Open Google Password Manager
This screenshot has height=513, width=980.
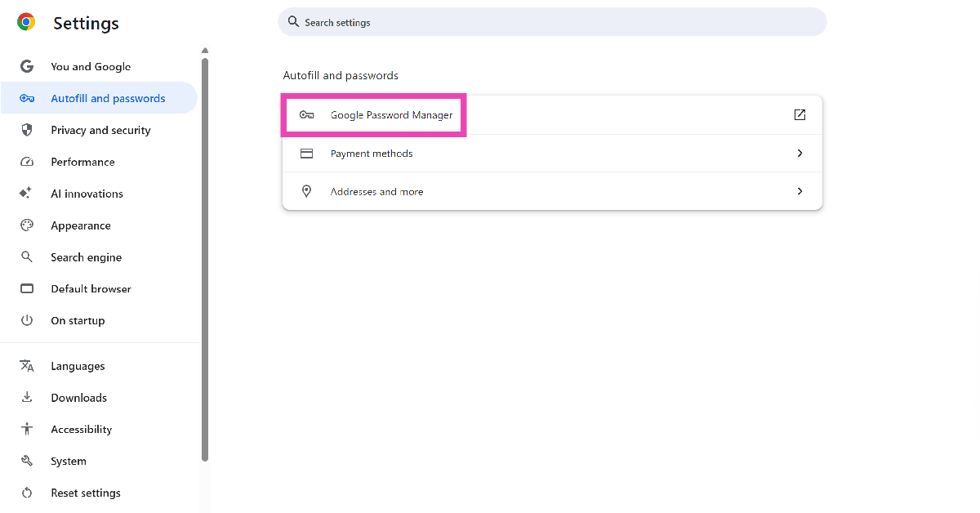[x=552, y=115]
